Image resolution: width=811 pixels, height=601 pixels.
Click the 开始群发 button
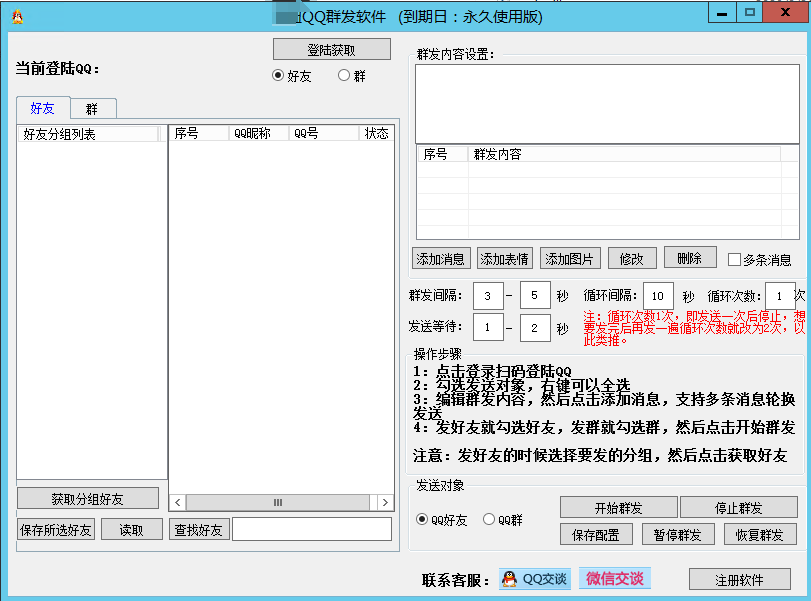pyautogui.click(x=619, y=507)
